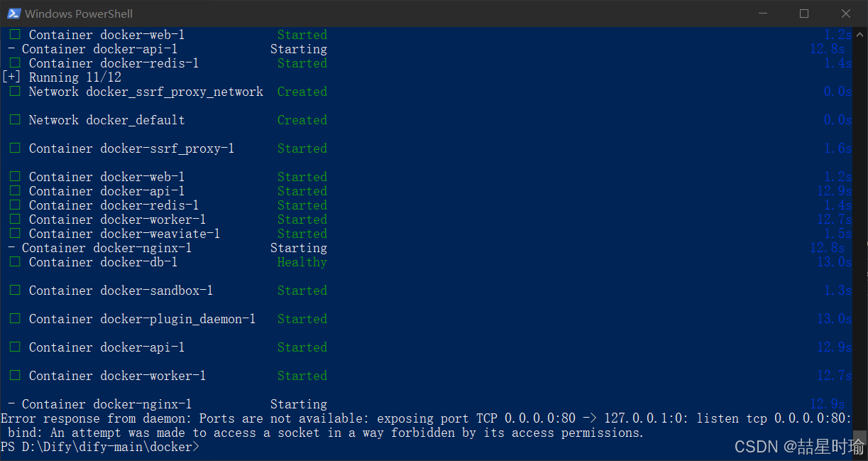Click the status box beside docker-sandbox-1

15,291
